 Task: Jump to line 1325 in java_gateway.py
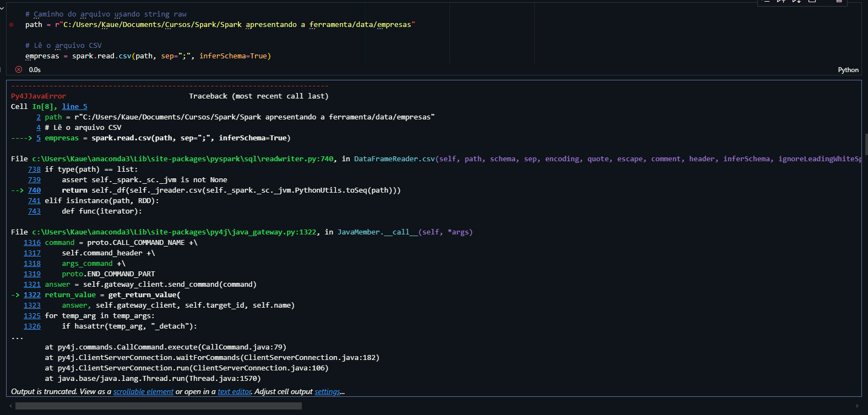click(32, 316)
